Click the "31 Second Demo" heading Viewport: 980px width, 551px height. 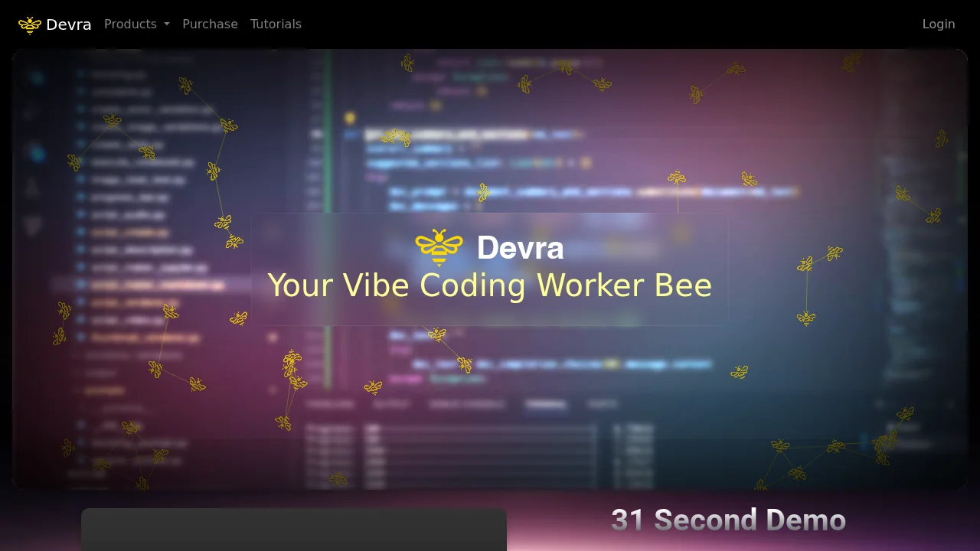[728, 520]
